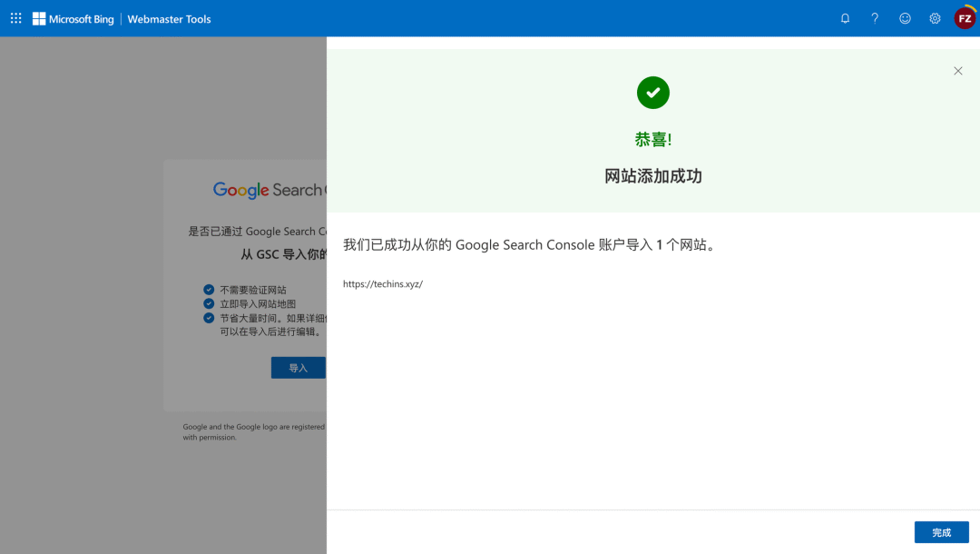Click the 不需要验证网站 text
The width and height of the screenshot is (980, 554).
(x=253, y=290)
